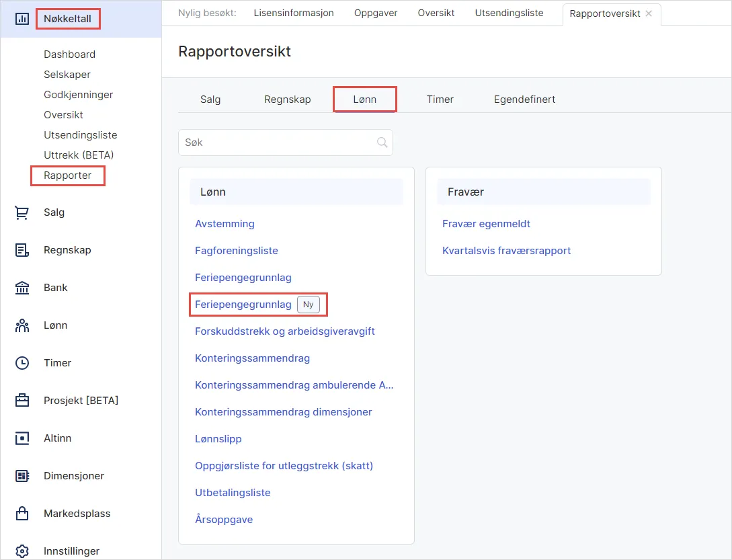Viewport: 732px width, 560px height.
Task: Click the Altinn sidebar icon
Action: pos(22,438)
